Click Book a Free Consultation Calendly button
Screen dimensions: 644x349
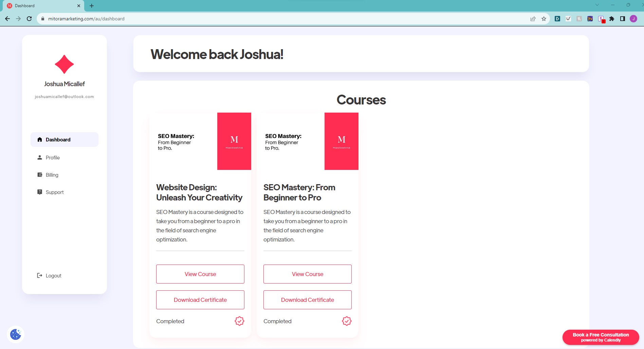coord(601,337)
